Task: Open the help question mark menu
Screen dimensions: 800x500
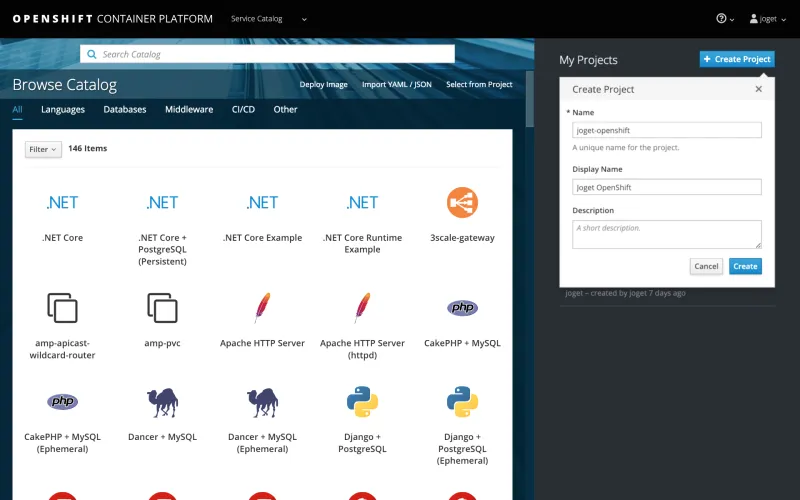Action: coord(725,19)
